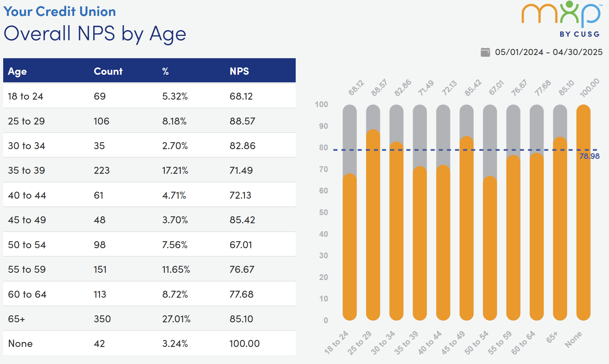Click the None row NPS value 100.00
The width and height of the screenshot is (609, 364).
[244, 343]
